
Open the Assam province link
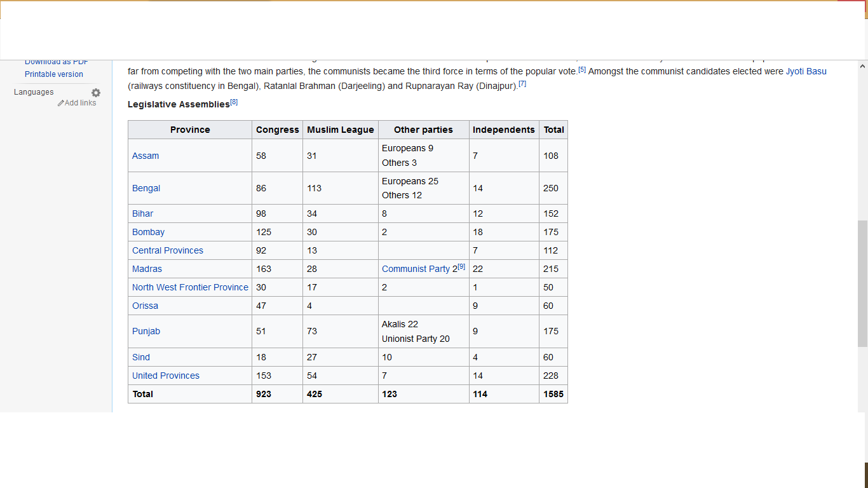click(x=146, y=156)
